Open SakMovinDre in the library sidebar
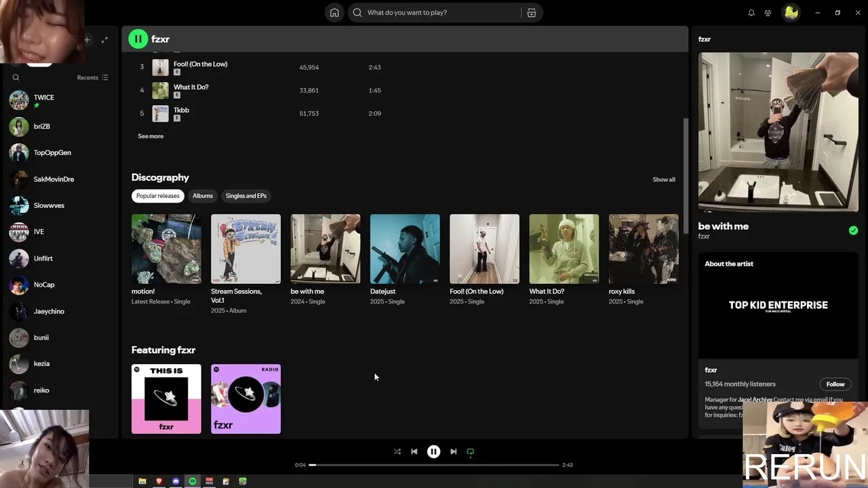868x488 pixels. (x=59, y=180)
